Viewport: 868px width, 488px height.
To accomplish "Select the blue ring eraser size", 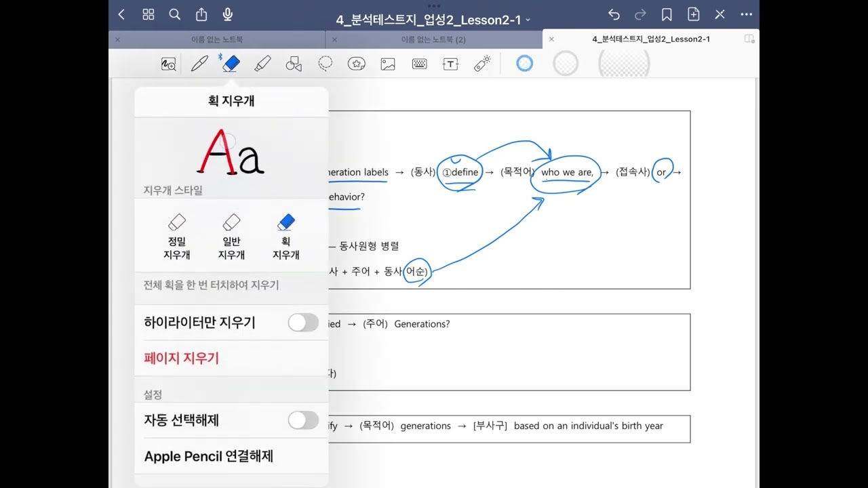I will (525, 64).
